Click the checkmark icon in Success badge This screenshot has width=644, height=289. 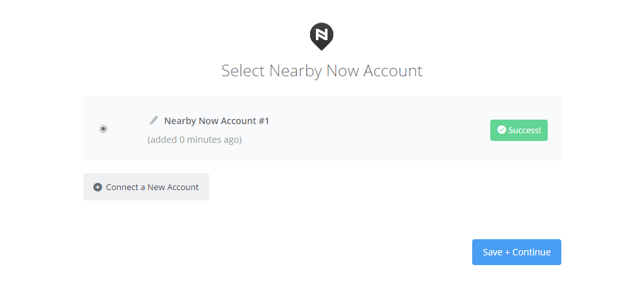click(x=501, y=130)
